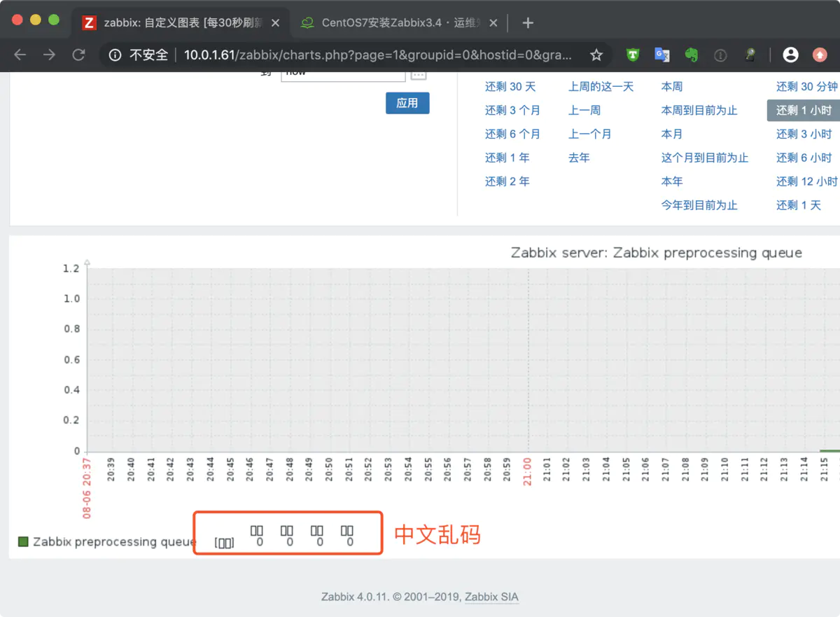Viewport: 840px width, 617px height.
Task: Click the 21:15 time axis label
Action: pos(824,469)
